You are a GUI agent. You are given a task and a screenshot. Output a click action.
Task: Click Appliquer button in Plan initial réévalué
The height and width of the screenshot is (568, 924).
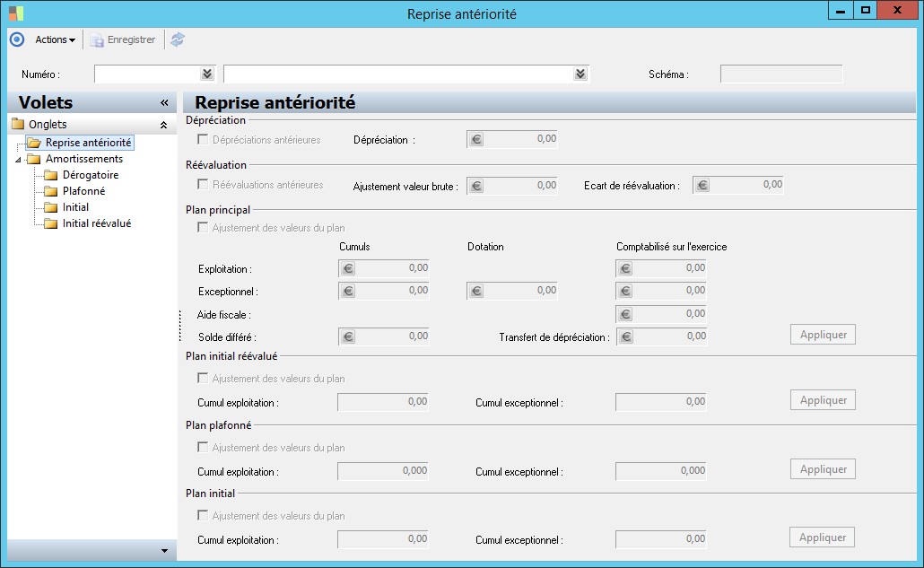tap(823, 400)
